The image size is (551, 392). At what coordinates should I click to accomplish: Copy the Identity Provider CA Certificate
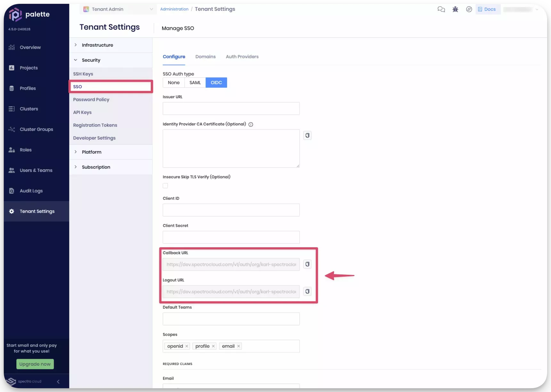coord(307,135)
